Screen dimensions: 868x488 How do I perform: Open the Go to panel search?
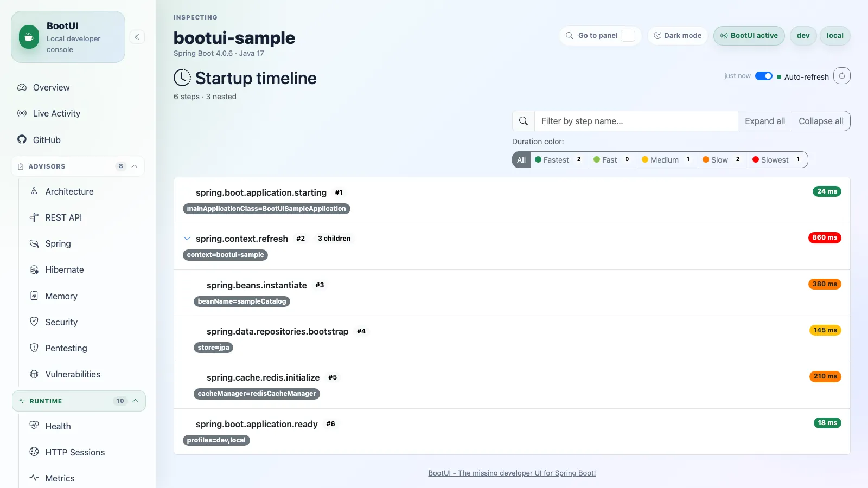pos(600,36)
